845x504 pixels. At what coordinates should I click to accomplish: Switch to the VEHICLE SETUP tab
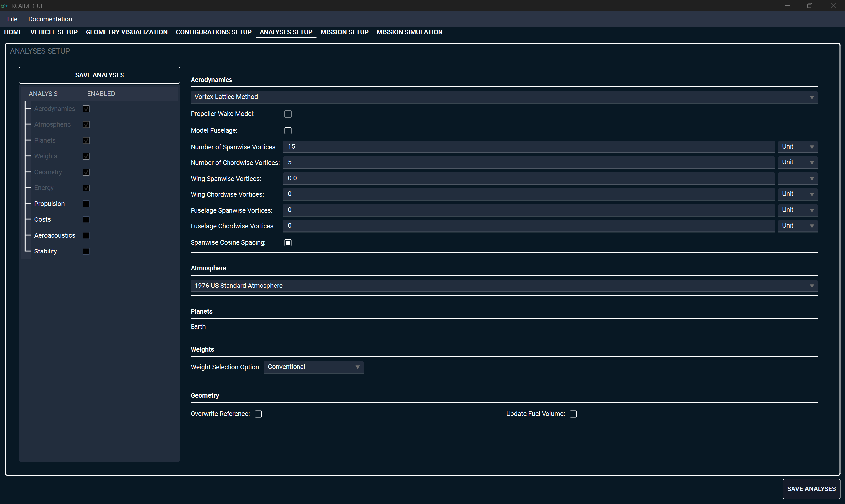point(54,32)
